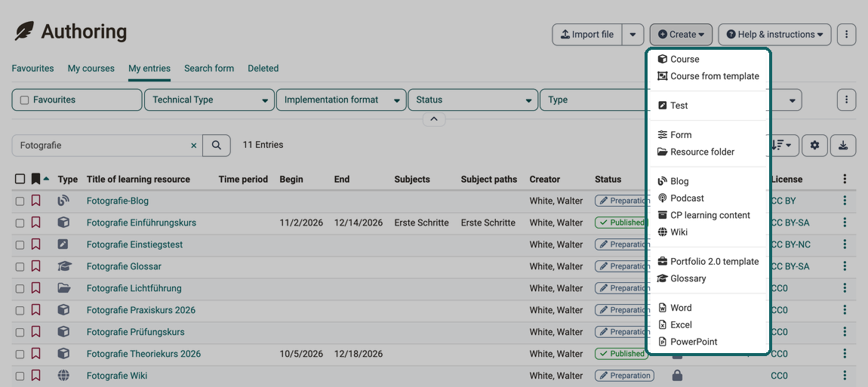Viewport: 868px width, 387px height.
Task: Tick checkbox for Fotografie Einführungskurs row
Action: coord(20,223)
